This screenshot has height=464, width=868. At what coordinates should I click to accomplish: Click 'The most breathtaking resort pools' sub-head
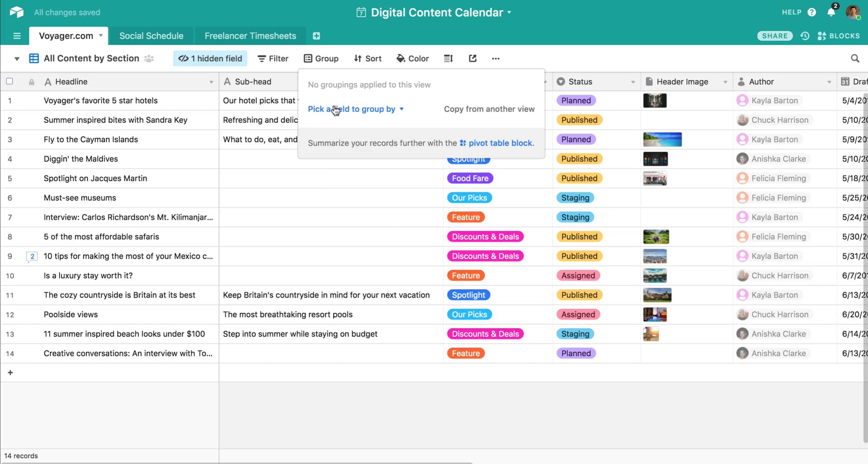[x=288, y=314]
